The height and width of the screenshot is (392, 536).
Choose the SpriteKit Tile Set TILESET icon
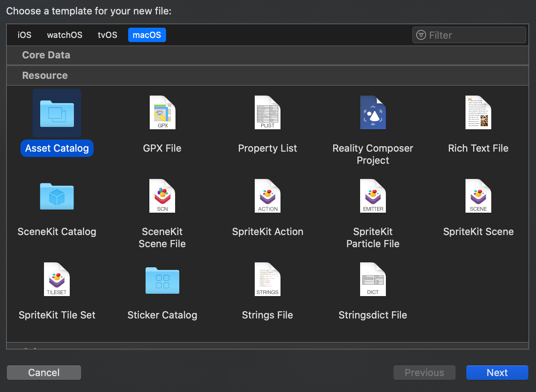click(x=57, y=279)
